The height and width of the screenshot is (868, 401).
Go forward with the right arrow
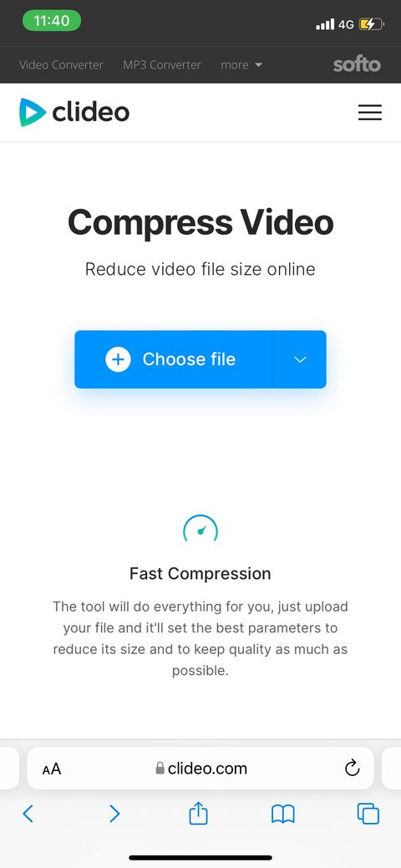click(x=114, y=814)
